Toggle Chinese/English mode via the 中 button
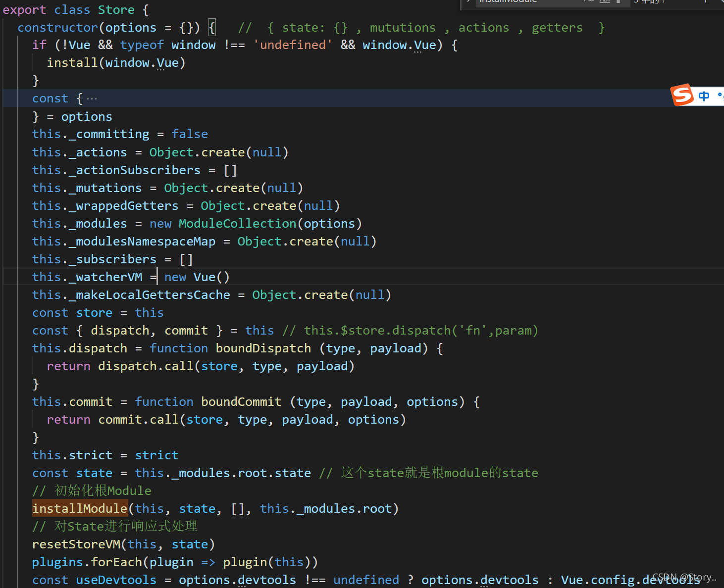 point(704,96)
